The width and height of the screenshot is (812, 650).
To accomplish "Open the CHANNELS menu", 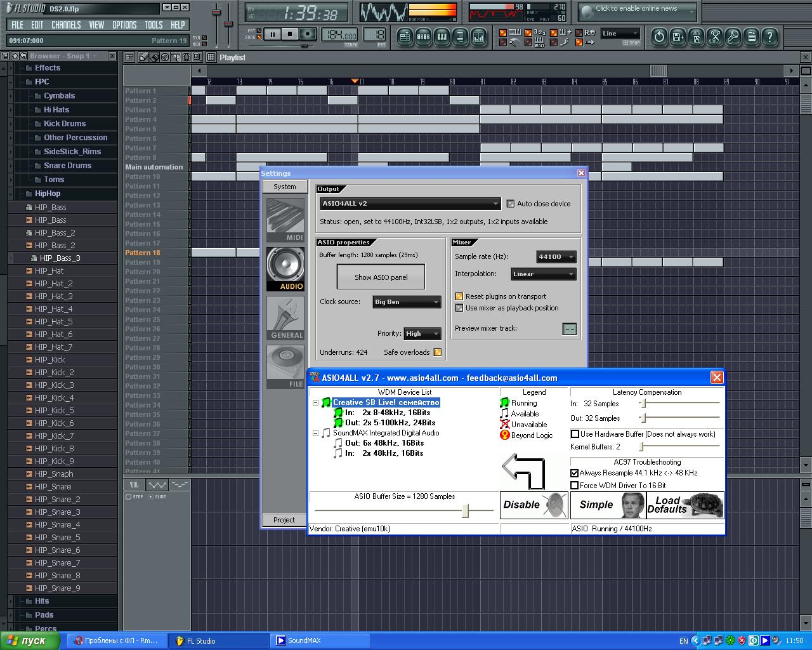I will click(66, 25).
